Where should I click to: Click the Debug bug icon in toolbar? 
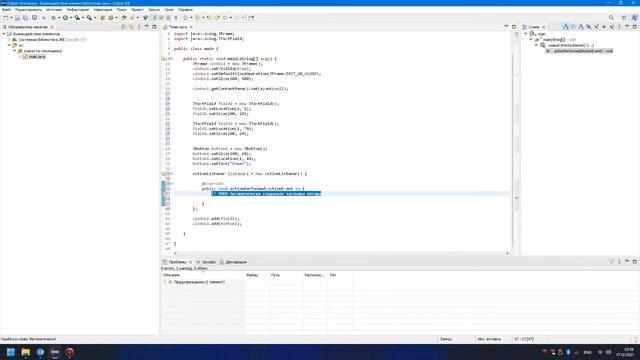click(53, 18)
